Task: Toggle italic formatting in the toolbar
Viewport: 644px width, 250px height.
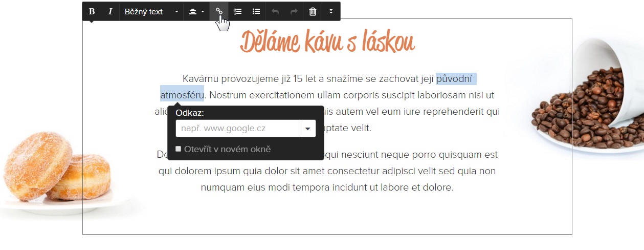Action: 110,11
